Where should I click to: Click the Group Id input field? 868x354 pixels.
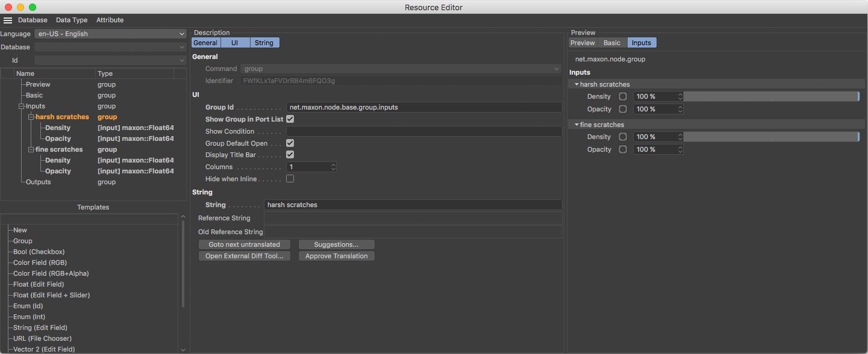(x=423, y=107)
